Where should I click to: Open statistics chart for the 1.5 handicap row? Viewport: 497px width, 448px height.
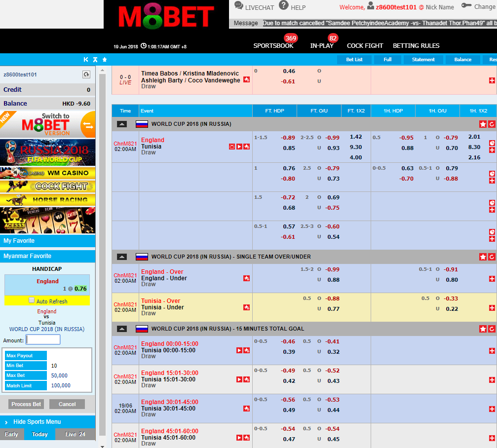[x=492, y=203]
